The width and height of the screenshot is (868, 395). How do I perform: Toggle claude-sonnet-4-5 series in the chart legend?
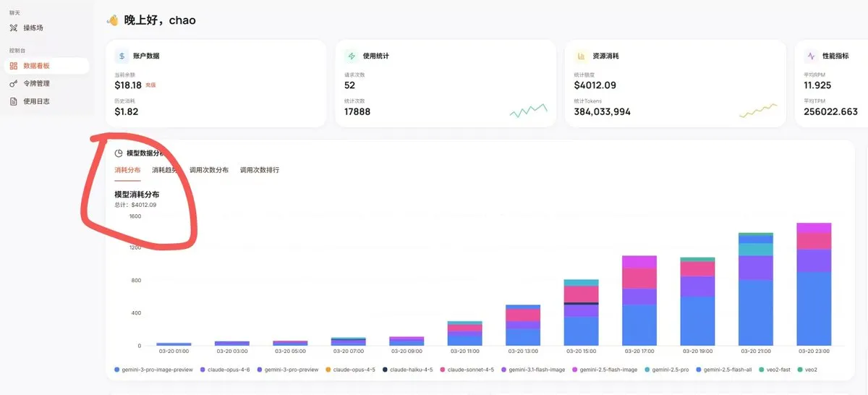[x=470, y=370]
